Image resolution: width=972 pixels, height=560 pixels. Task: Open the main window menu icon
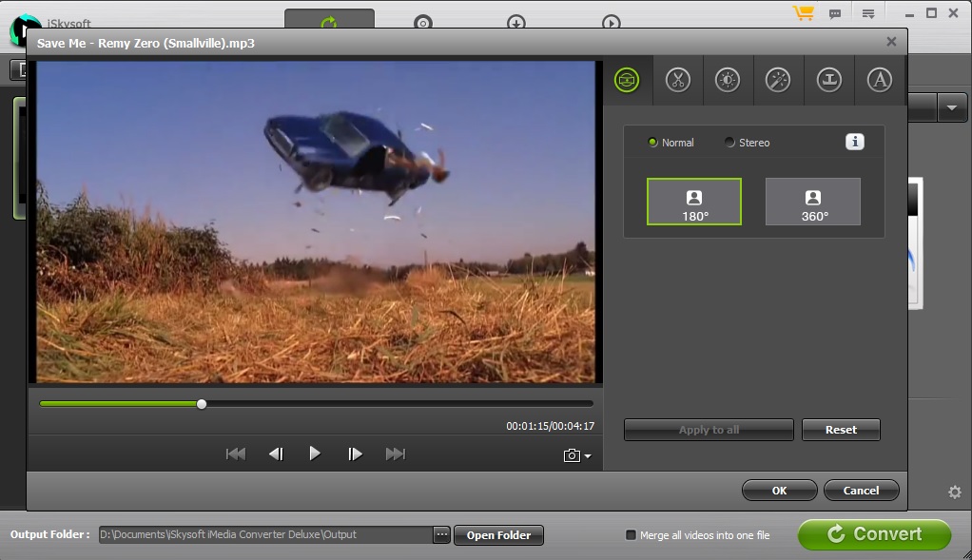coord(867,13)
